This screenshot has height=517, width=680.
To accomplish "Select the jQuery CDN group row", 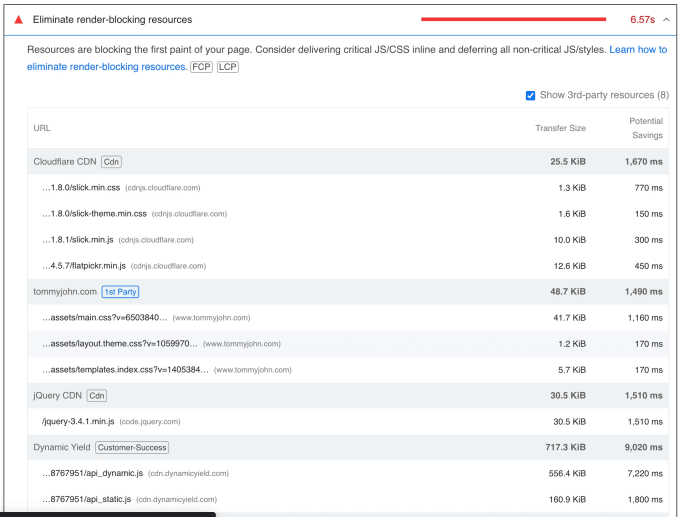I will coord(348,396).
